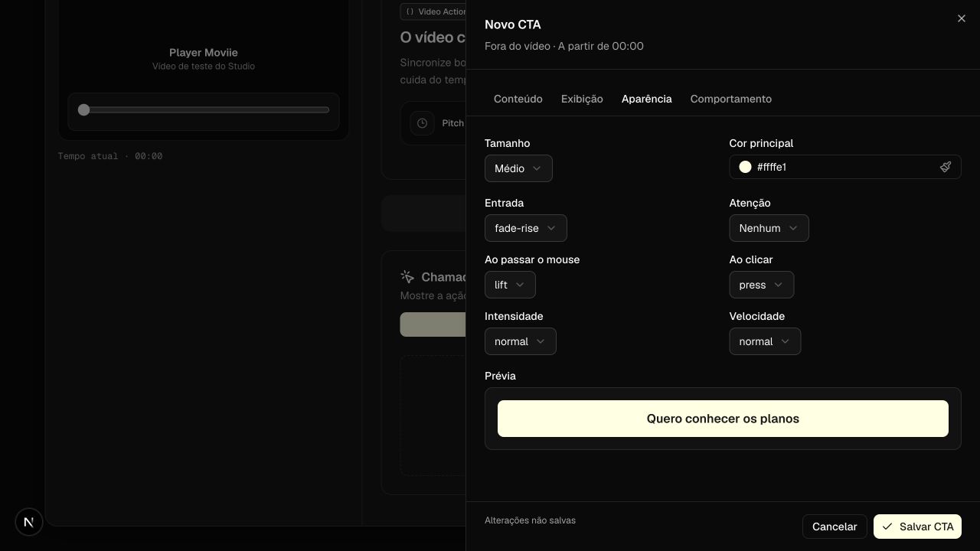Click the Cancelar button
This screenshot has width=980, height=551.
tap(835, 527)
